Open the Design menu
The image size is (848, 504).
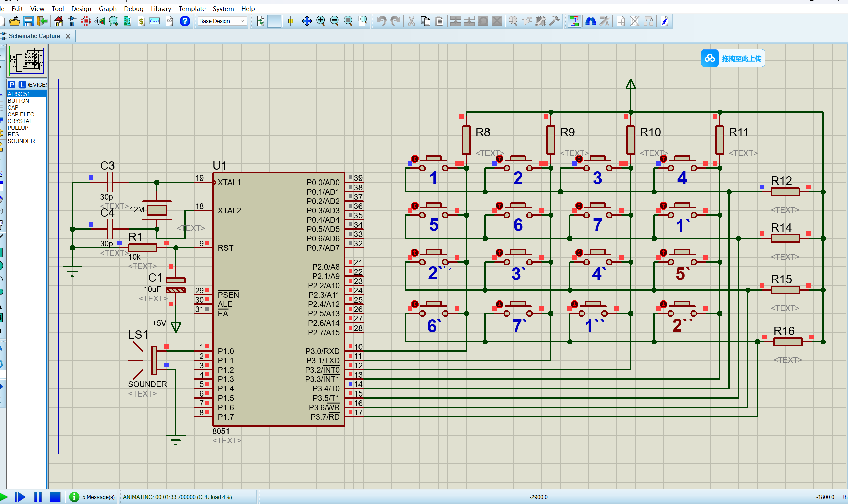[x=81, y=9]
